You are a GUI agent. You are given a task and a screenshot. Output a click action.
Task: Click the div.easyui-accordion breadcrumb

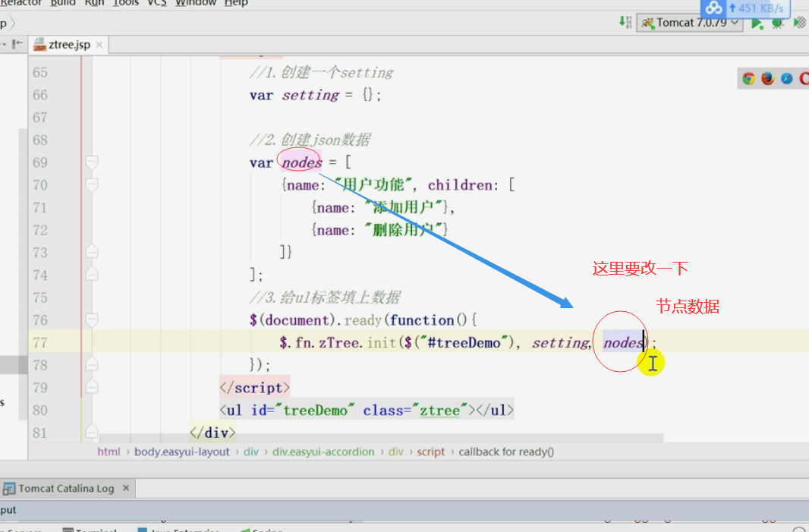(323, 452)
